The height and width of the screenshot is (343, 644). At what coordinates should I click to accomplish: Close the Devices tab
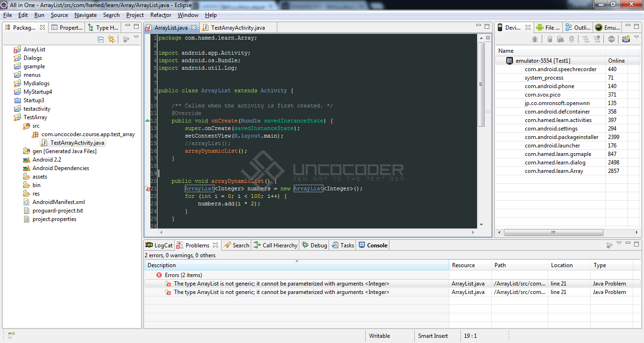(528, 27)
